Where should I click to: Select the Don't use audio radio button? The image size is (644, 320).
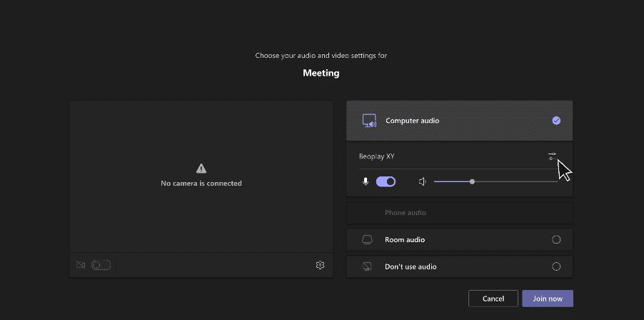(x=556, y=266)
